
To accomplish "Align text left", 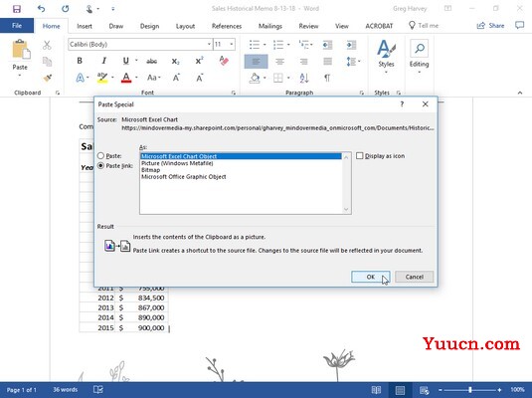I will [x=256, y=62].
